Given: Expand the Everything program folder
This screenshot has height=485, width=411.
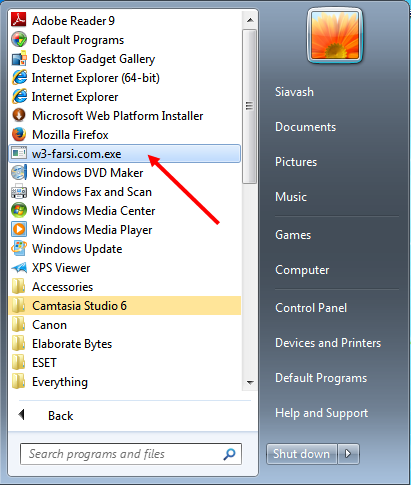Looking at the screenshot, I should (x=125, y=382).
